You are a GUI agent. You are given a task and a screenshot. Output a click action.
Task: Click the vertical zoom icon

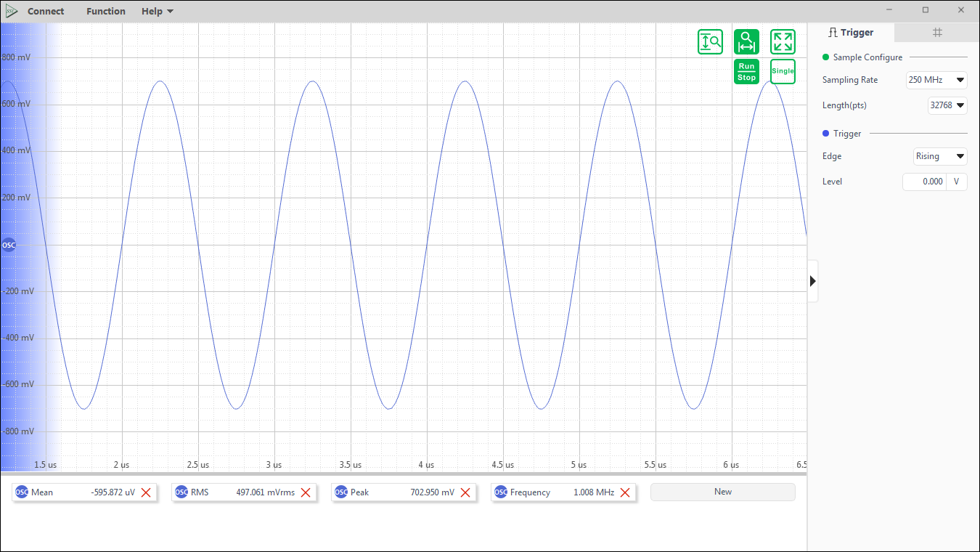[x=710, y=42]
